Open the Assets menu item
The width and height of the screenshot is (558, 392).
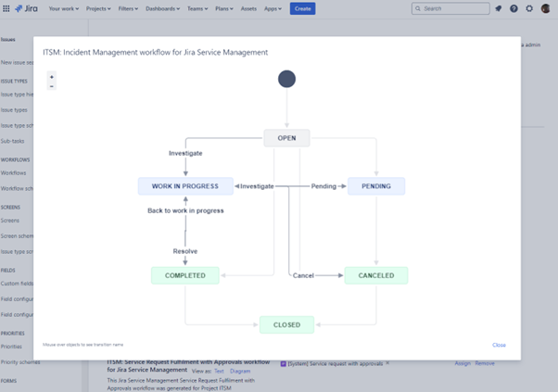[248, 8]
